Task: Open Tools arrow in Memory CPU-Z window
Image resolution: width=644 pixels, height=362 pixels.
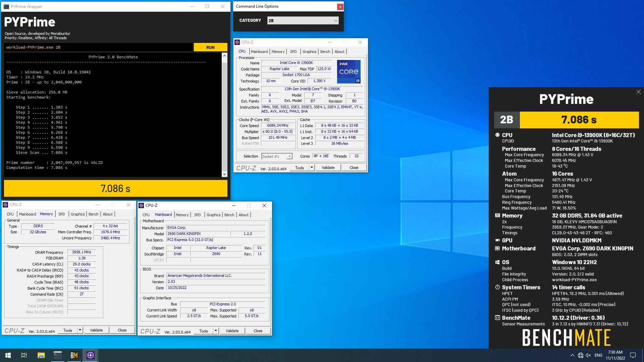Action: pos(80,330)
